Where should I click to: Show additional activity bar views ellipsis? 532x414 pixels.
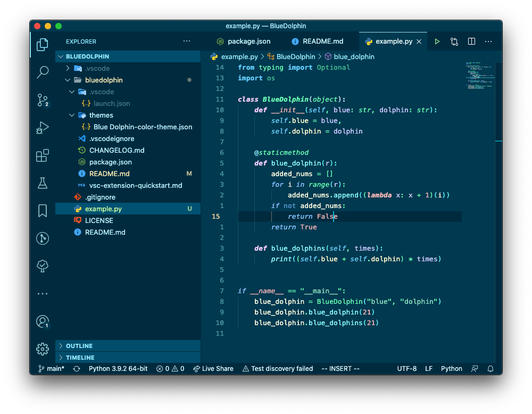point(43,294)
